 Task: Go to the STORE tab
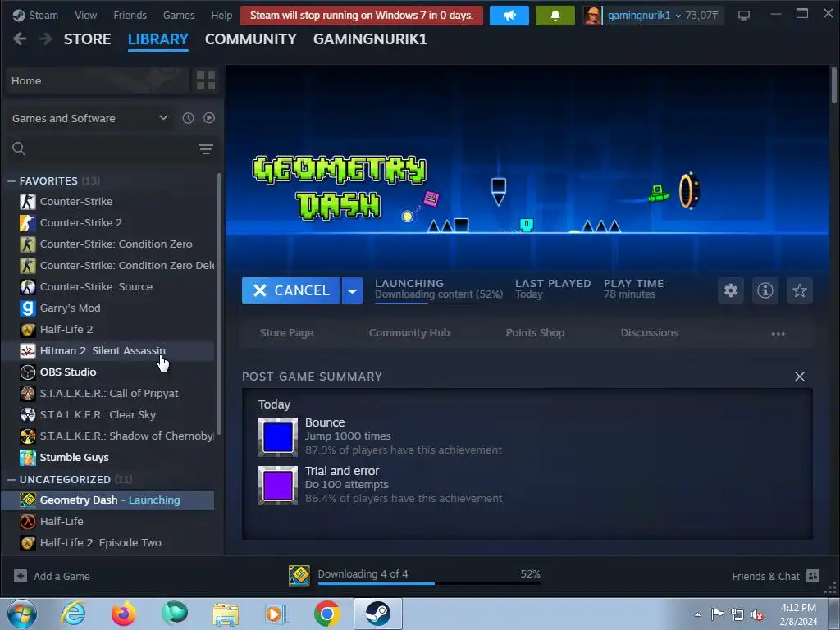[87, 39]
